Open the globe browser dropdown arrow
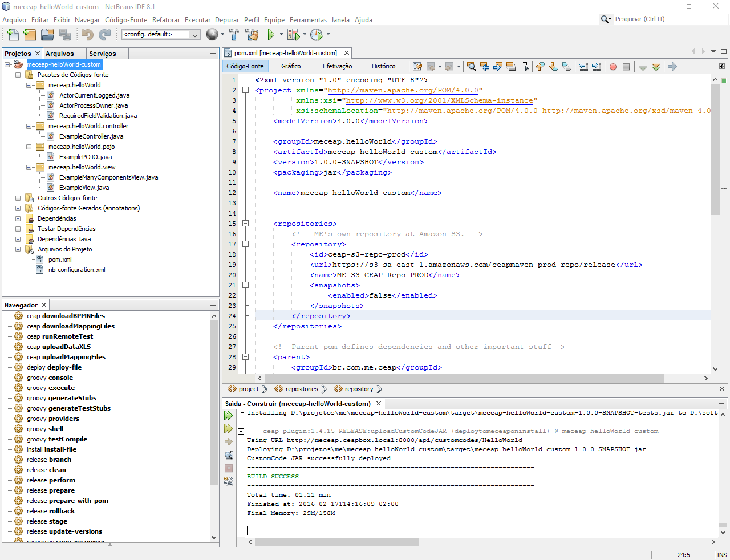 222,35
